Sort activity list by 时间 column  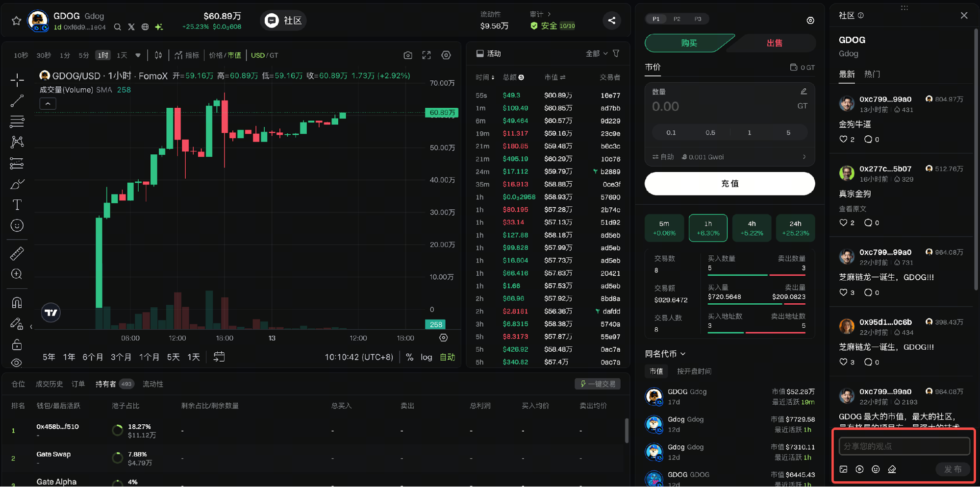click(485, 77)
